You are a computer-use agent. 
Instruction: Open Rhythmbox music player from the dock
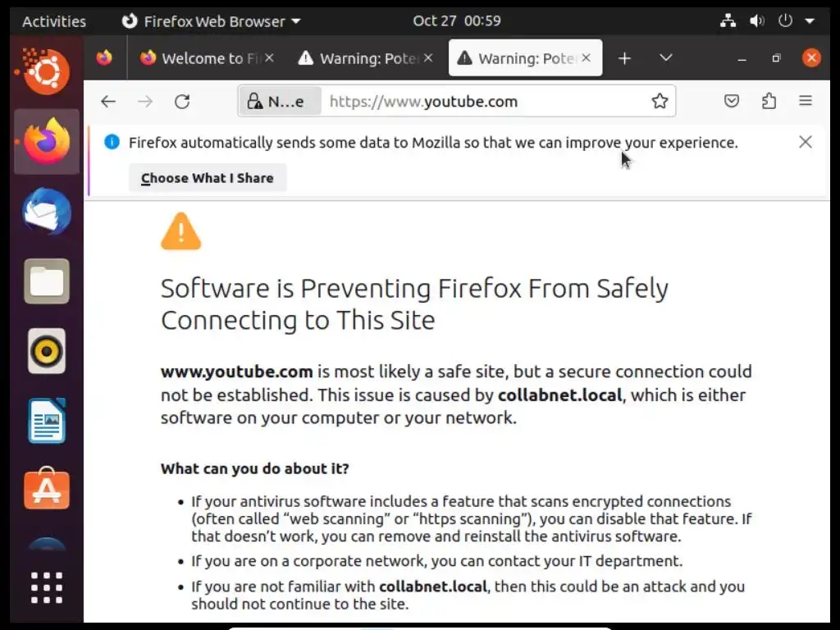47,351
